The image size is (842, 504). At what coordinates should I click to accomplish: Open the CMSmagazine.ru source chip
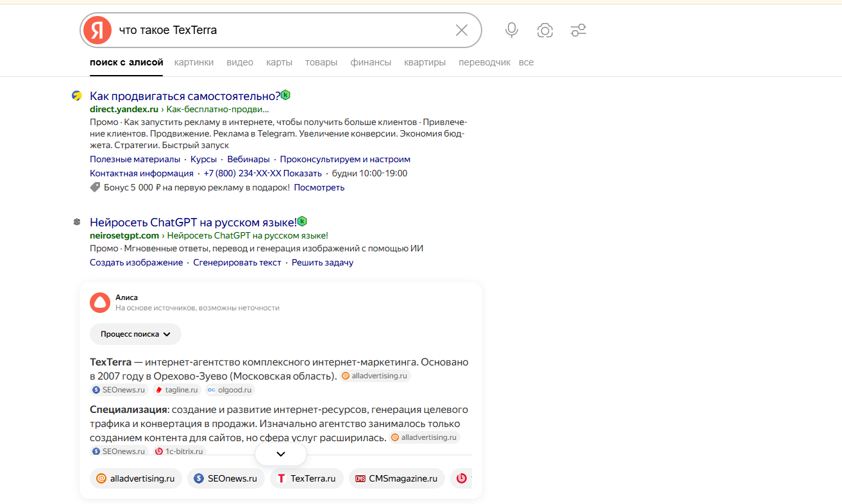coord(396,478)
